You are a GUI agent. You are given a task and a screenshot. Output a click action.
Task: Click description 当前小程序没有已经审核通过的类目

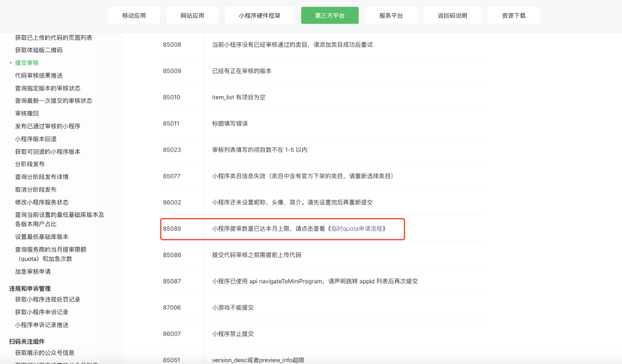coord(293,45)
